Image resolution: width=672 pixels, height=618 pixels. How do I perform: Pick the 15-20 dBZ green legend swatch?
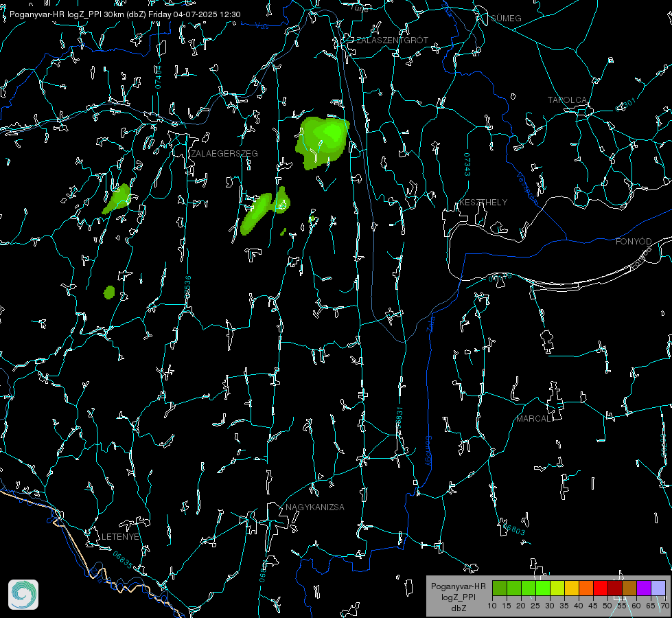click(514, 588)
